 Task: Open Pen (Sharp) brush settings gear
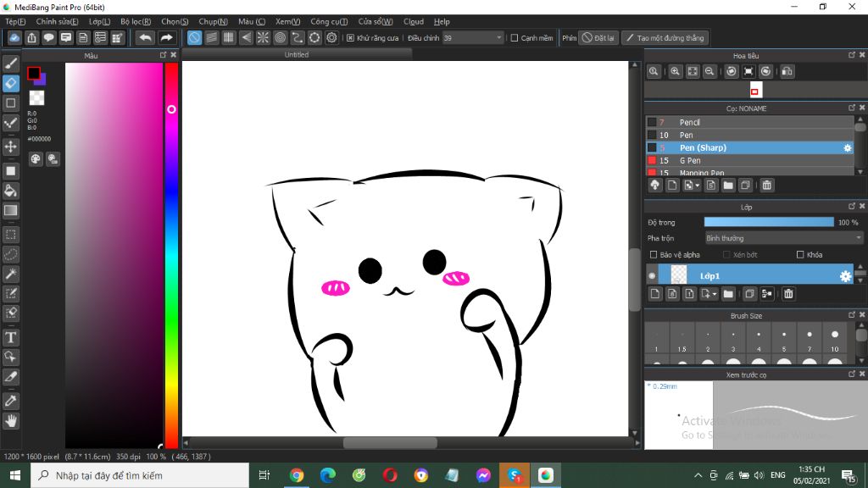[x=847, y=147]
